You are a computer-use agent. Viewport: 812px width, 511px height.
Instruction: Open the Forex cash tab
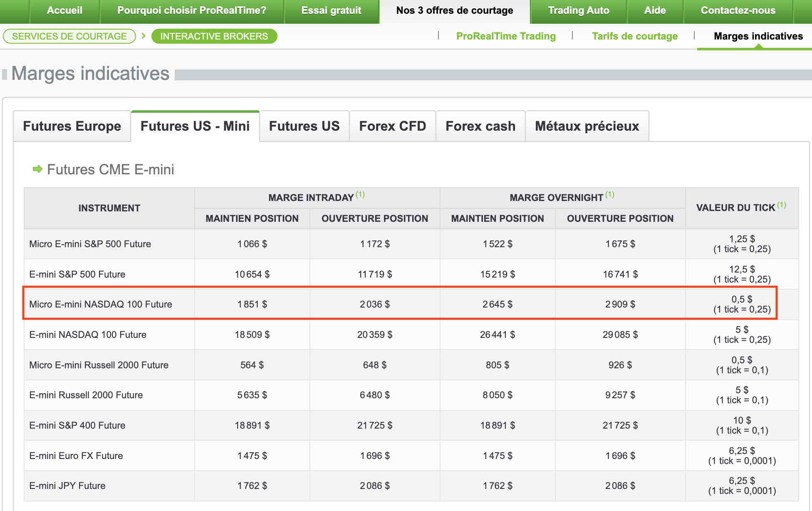(480, 126)
